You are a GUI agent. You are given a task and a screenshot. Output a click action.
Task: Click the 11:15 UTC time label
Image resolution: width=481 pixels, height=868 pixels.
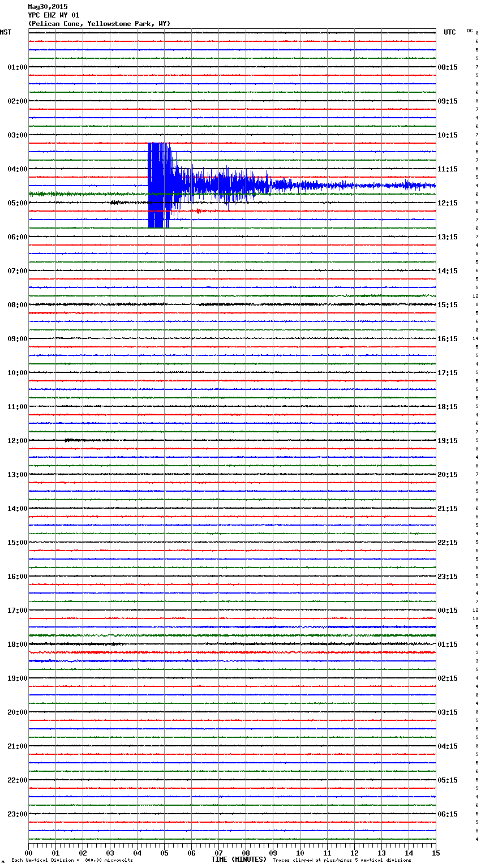pos(448,169)
